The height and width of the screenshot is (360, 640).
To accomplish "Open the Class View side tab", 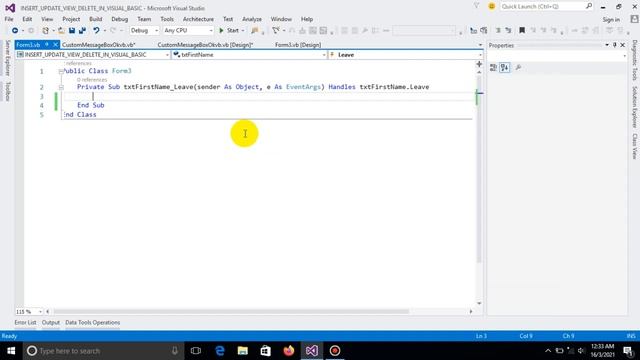I will click(x=635, y=146).
